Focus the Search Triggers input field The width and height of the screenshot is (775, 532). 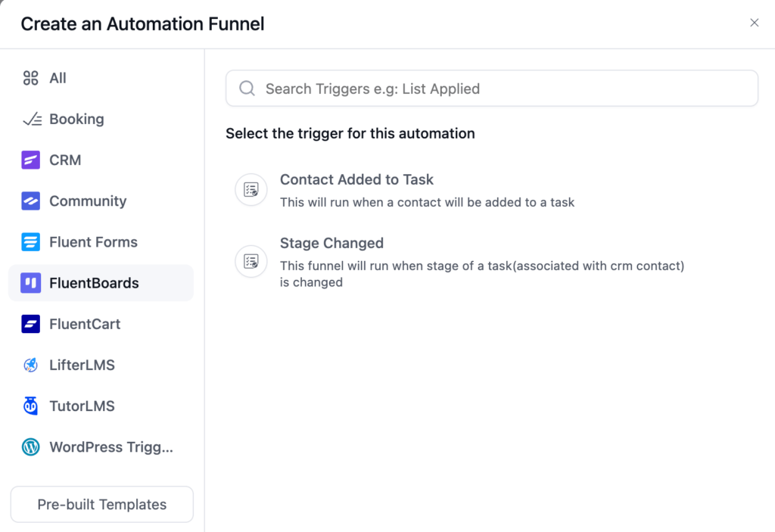(x=492, y=89)
